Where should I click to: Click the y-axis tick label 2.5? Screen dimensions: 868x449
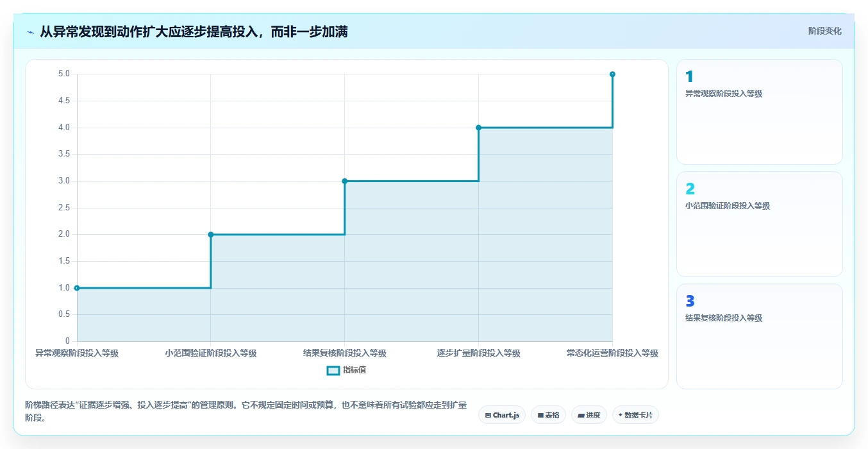click(x=63, y=208)
